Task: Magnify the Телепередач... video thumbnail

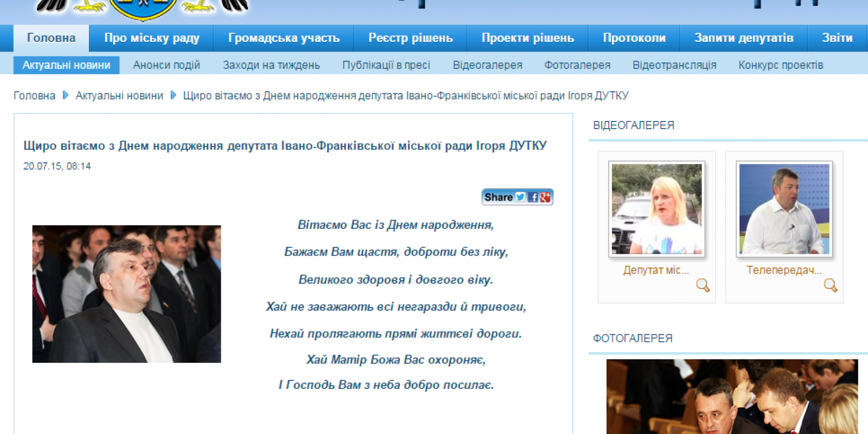Action: click(x=831, y=285)
